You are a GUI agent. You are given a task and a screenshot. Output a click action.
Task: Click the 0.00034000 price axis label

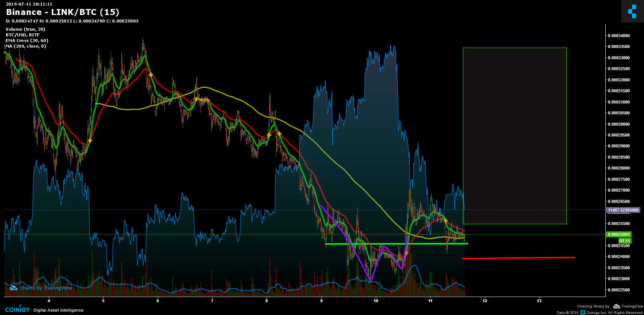(619, 36)
